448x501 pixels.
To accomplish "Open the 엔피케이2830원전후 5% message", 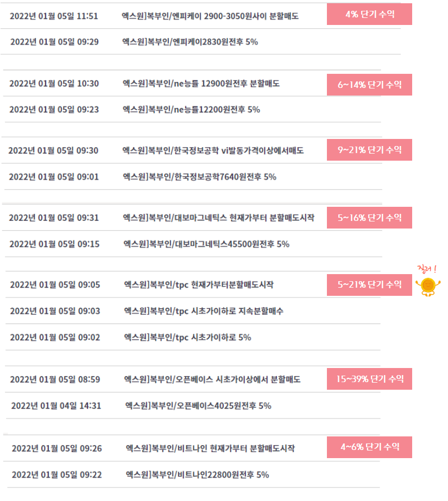I will tap(190, 42).
